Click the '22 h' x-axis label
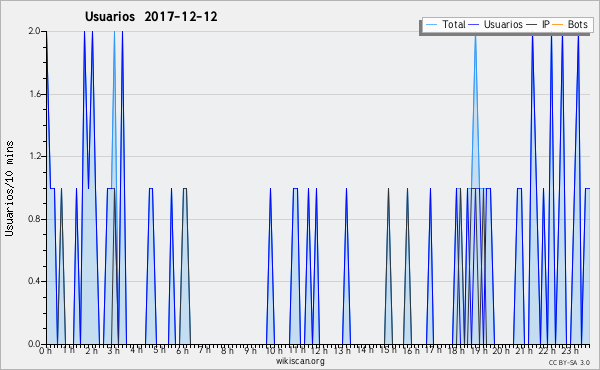Image resolution: width=600 pixels, height=370 pixels. click(x=547, y=350)
